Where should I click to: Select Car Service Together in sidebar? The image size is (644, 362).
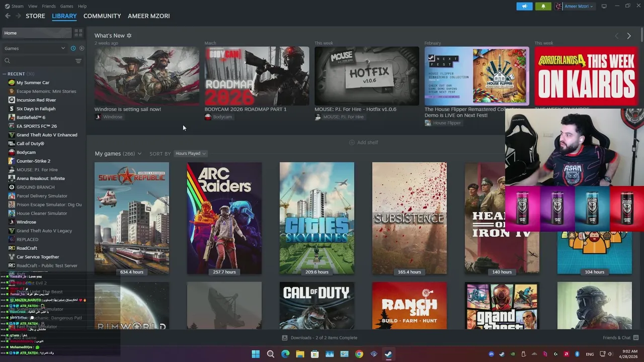(x=38, y=257)
